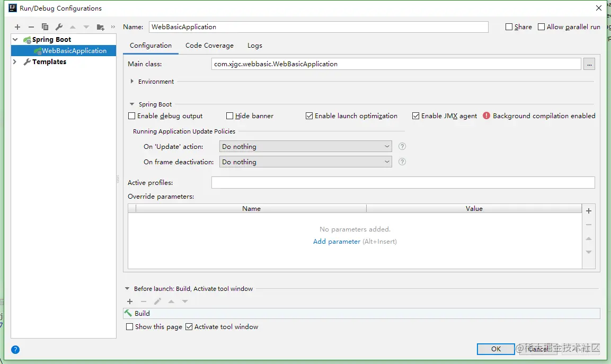Remove selected configuration with minus icon
The height and width of the screenshot is (364, 611).
31,27
